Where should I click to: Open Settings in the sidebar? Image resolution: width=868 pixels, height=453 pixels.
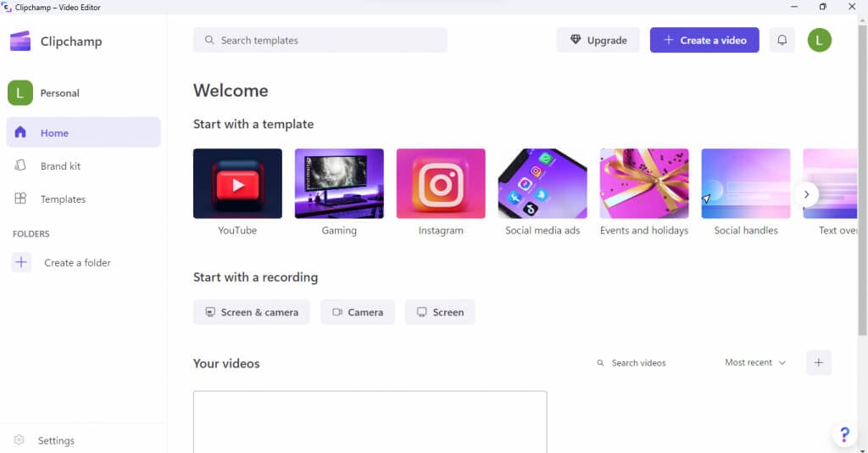[x=84, y=440]
